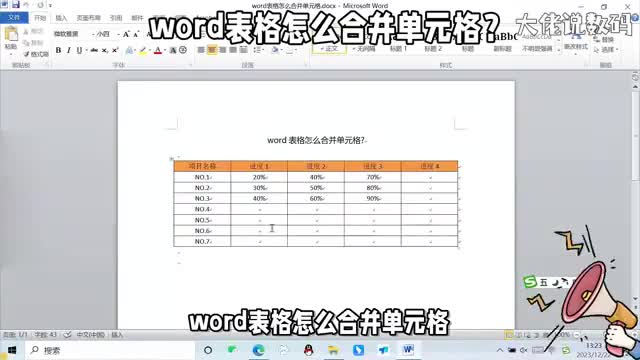Screen dimensions: 640x360
Task: Apply the Normal (正文) style
Action: coord(329,49)
